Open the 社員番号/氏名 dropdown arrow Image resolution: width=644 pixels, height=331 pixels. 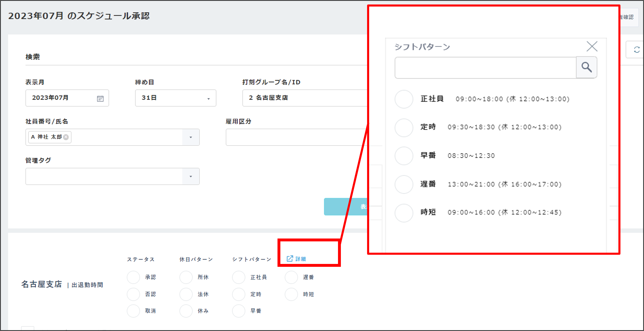pyautogui.click(x=191, y=137)
